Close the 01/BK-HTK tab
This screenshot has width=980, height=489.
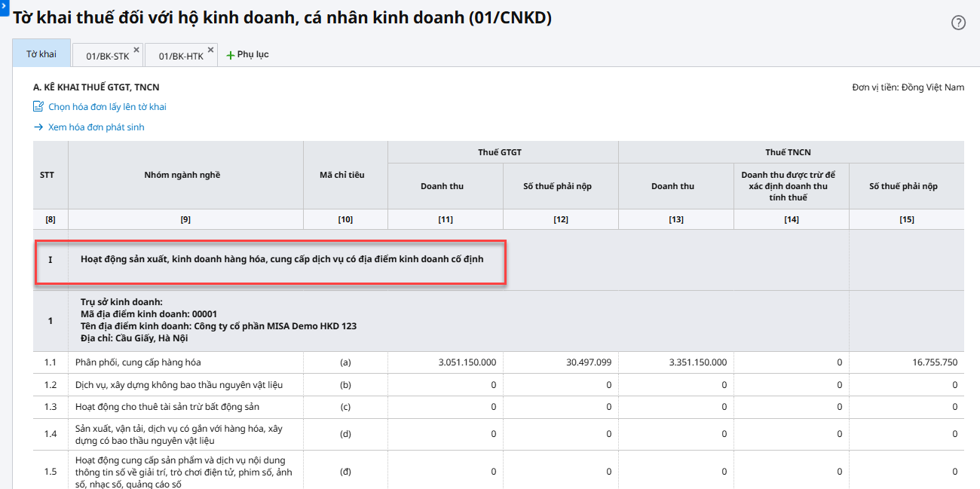(x=210, y=50)
